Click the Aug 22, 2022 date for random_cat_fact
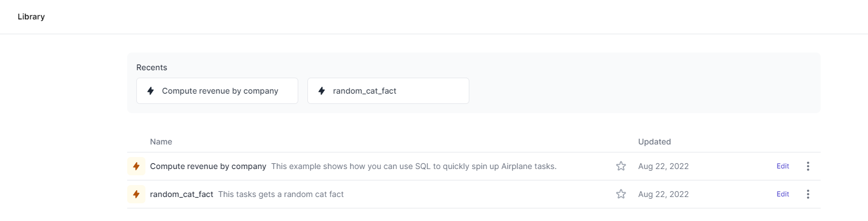868x221 pixels. tap(663, 194)
